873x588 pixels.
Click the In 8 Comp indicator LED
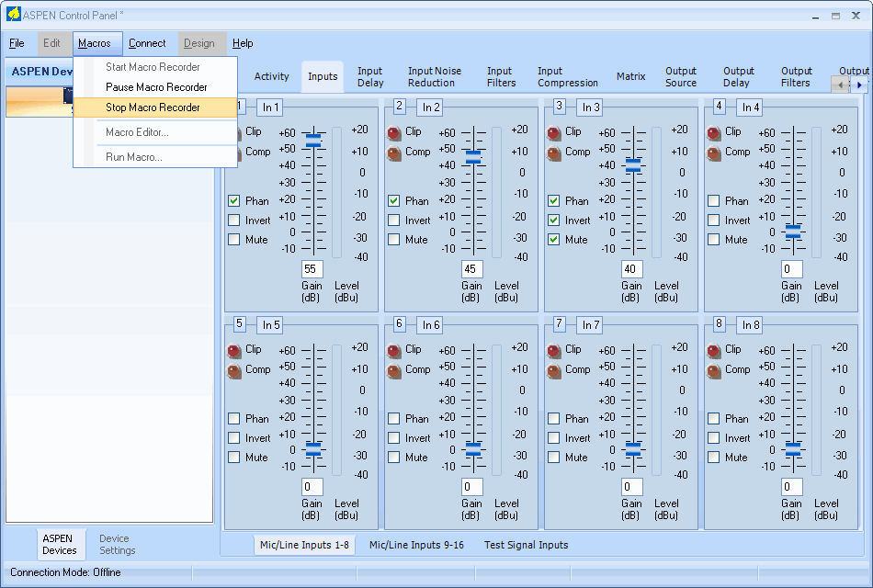714,371
